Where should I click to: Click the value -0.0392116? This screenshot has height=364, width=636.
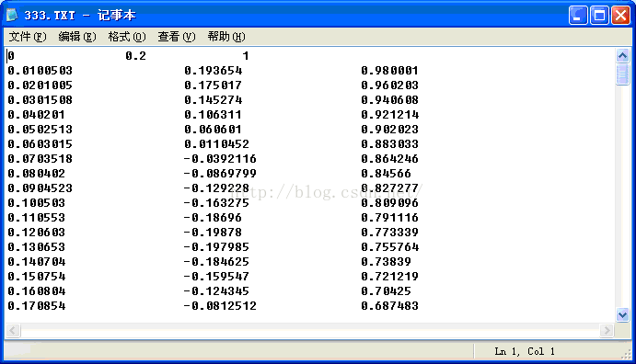tap(220, 159)
